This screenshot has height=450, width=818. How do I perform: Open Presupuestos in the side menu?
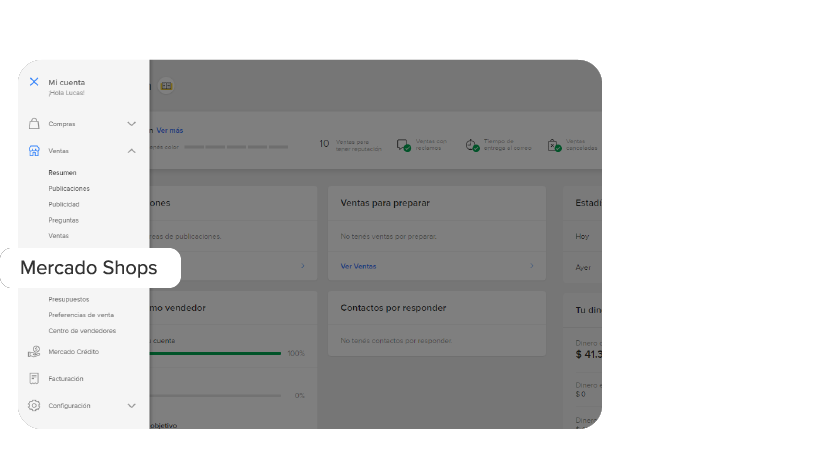68,299
